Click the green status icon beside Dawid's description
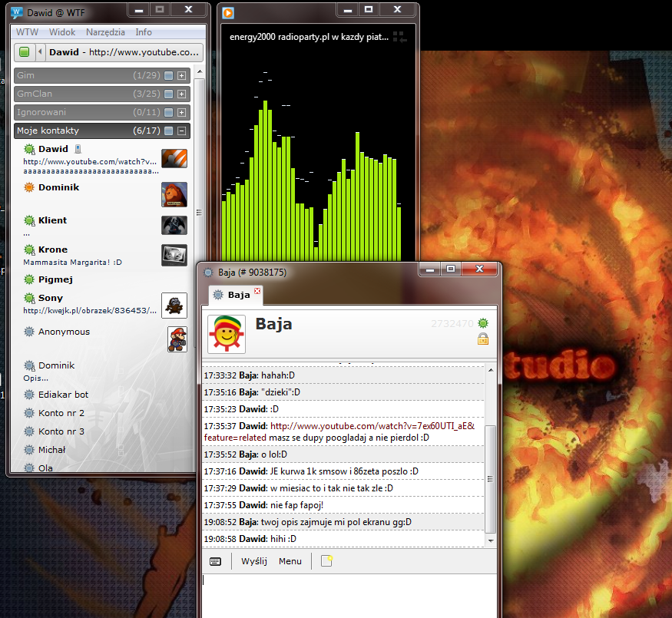Screen dimensions: 672x618 coord(25,52)
